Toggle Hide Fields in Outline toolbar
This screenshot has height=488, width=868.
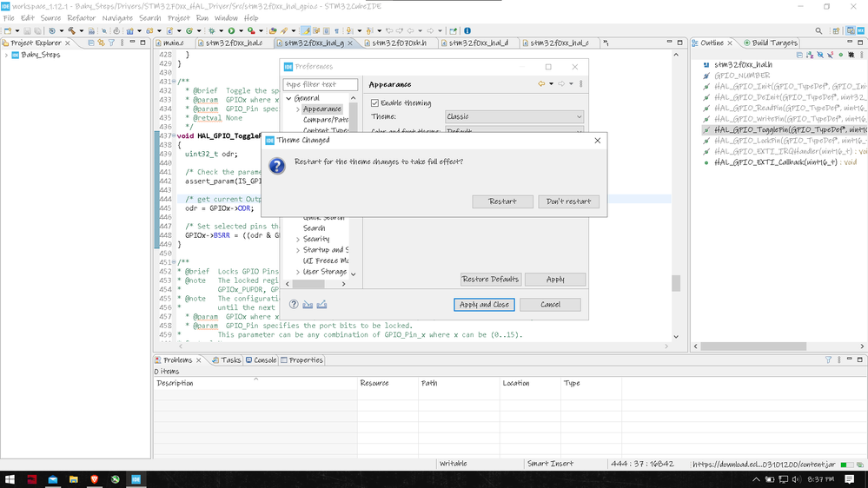tap(820, 55)
